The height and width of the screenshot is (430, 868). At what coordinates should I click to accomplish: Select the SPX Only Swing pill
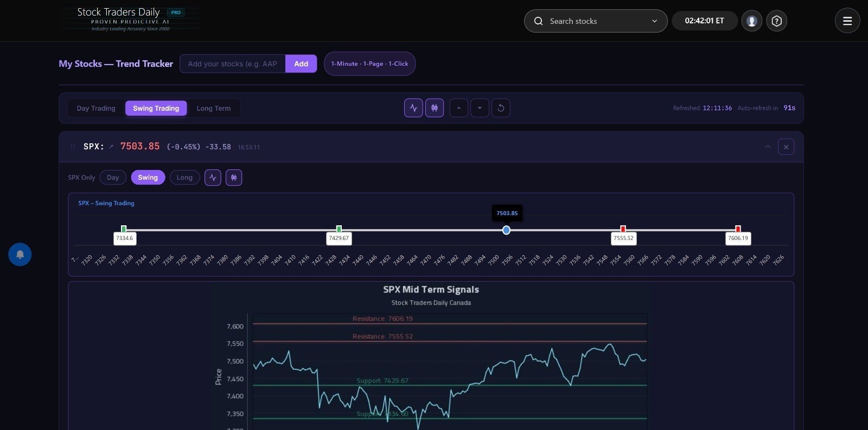click(x=148, y=178)
